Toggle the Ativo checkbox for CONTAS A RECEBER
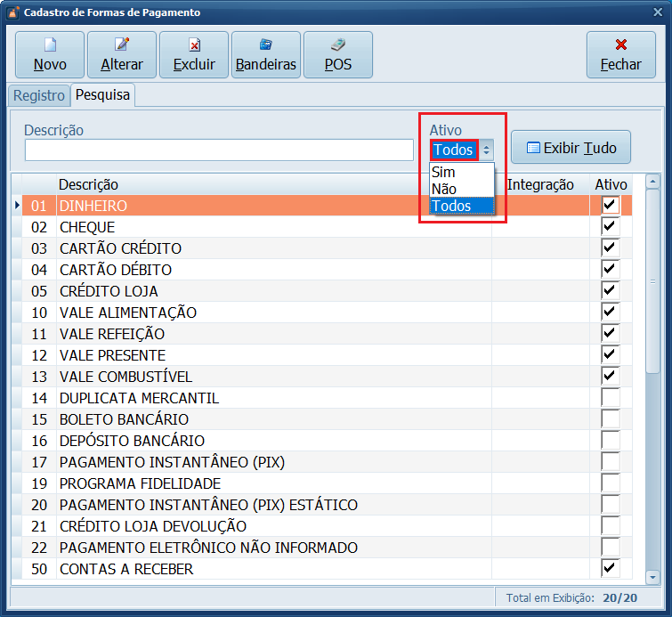Screen dimensions: 672x617 click(x=610, y=569)
